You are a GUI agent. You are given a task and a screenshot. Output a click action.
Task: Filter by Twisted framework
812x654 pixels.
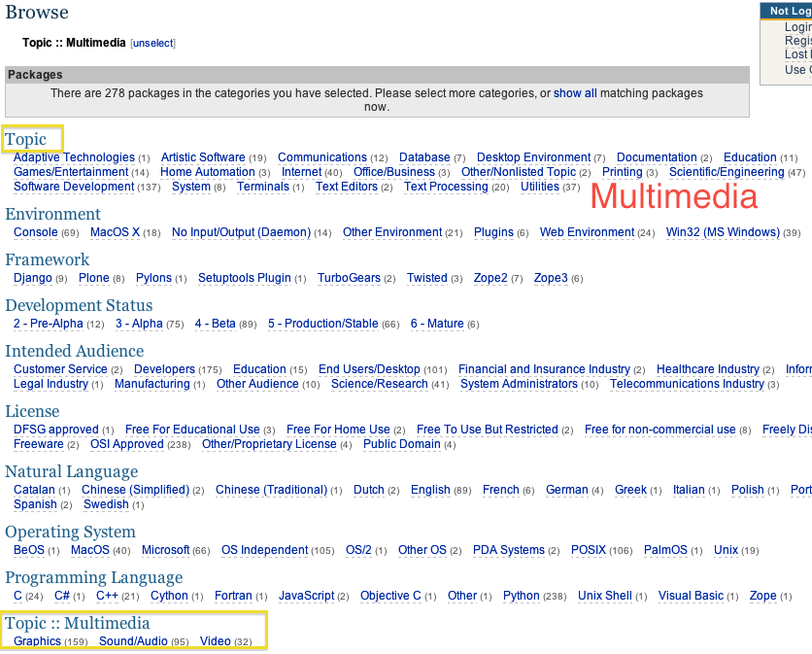pos(426,278)
